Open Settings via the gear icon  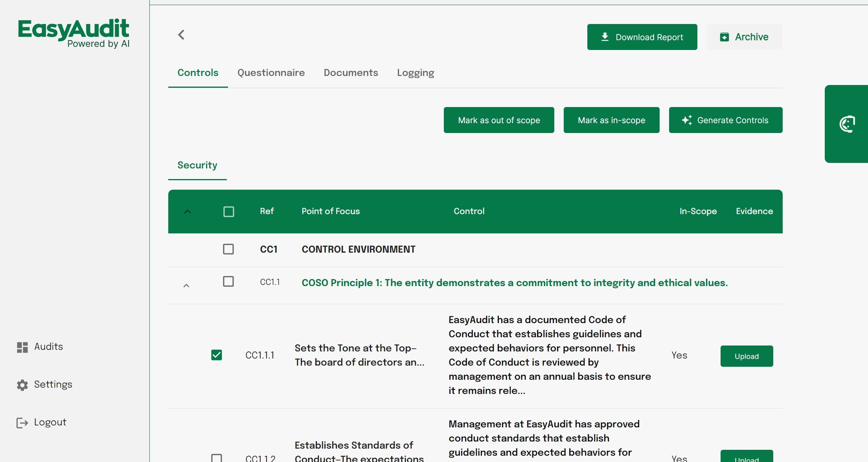pyautogui.click(x=22, y=384)
